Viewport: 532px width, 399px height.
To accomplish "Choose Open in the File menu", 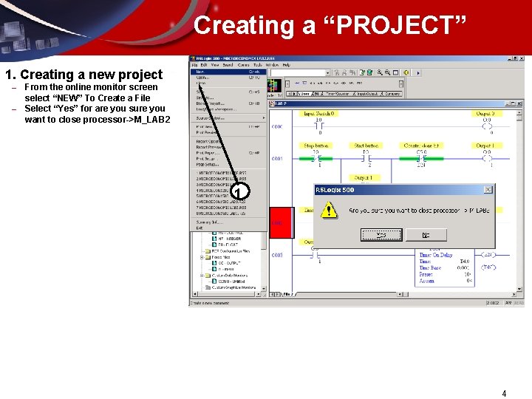I will (x=228, y=78).
